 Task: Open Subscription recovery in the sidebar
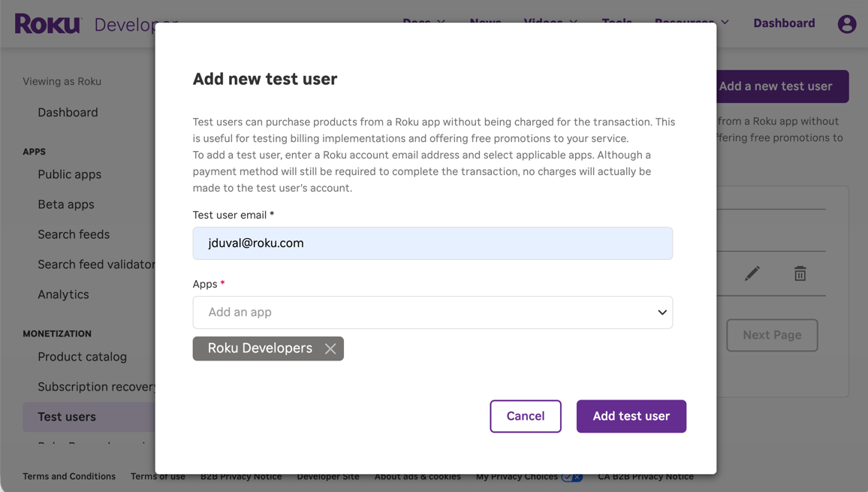96,387
